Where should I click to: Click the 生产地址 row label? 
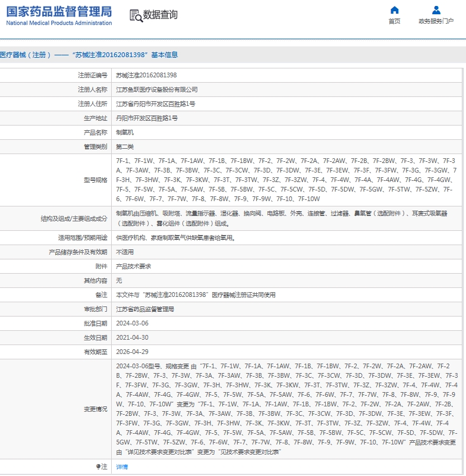click(96, 118)
